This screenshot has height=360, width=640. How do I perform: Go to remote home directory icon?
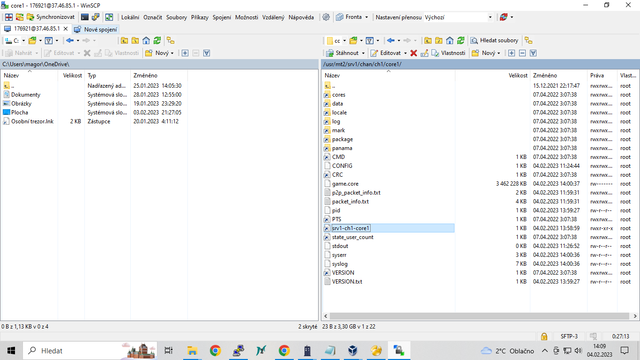(x=449, y=40)
